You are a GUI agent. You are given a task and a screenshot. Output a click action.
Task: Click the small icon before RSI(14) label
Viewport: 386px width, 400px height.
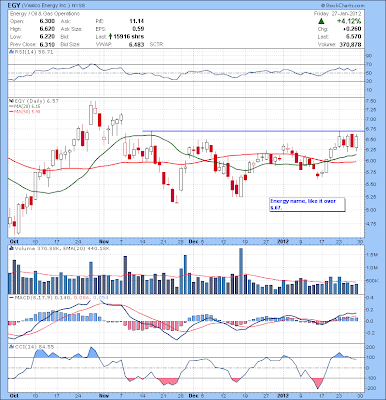[10, 52]
